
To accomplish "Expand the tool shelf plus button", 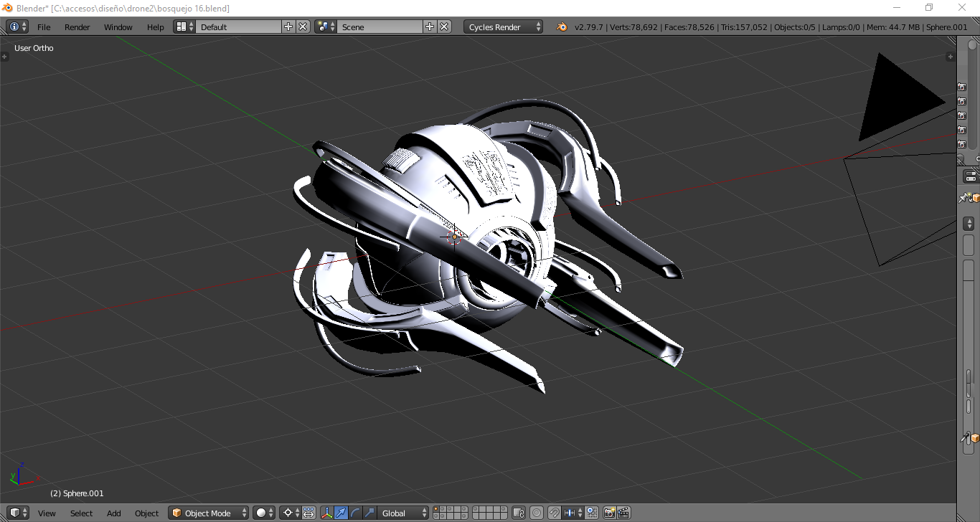I will (x=4, y=56).
